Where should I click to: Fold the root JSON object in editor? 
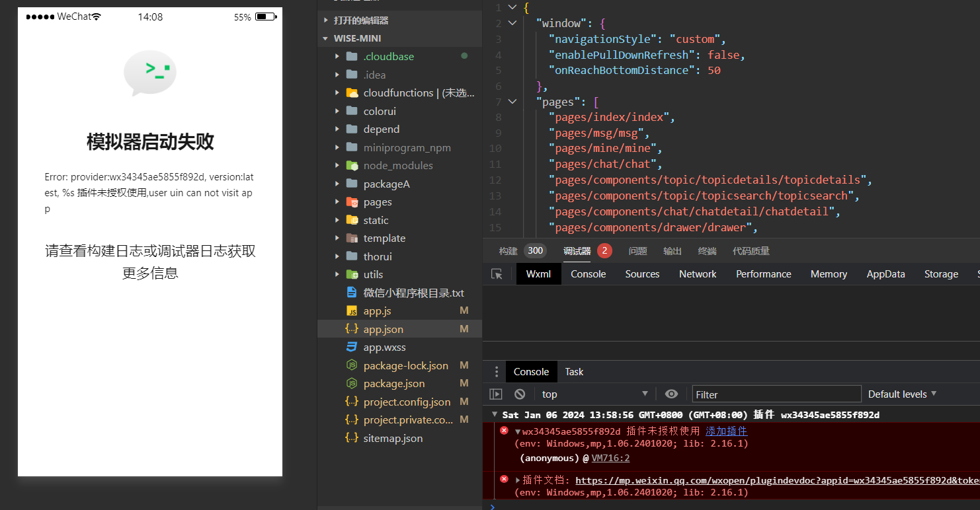[512, 7]
